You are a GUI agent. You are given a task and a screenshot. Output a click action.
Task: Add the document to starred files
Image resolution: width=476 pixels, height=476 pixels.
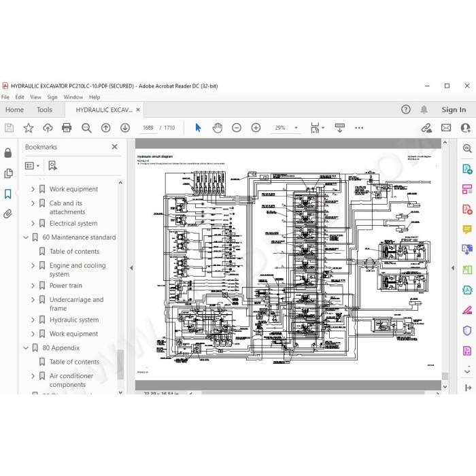coord(29,128)
